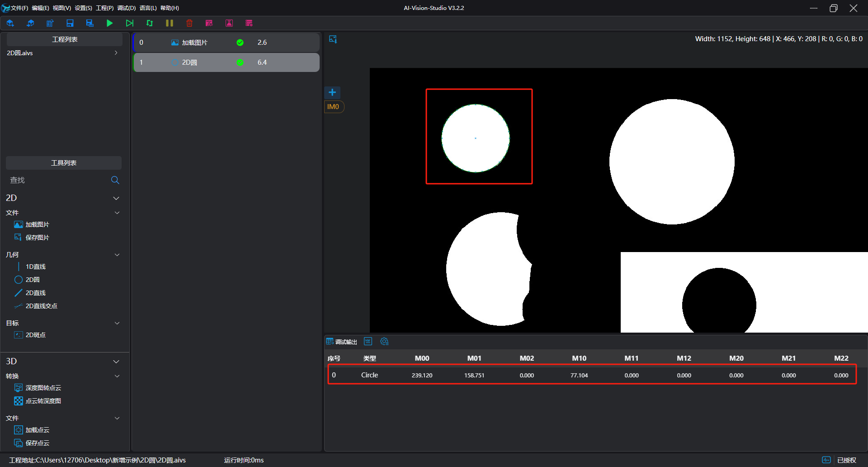The height and width of the screenshot is (467, 868).
Task: Click the 查找 search input field
Action: click(58, 180)
